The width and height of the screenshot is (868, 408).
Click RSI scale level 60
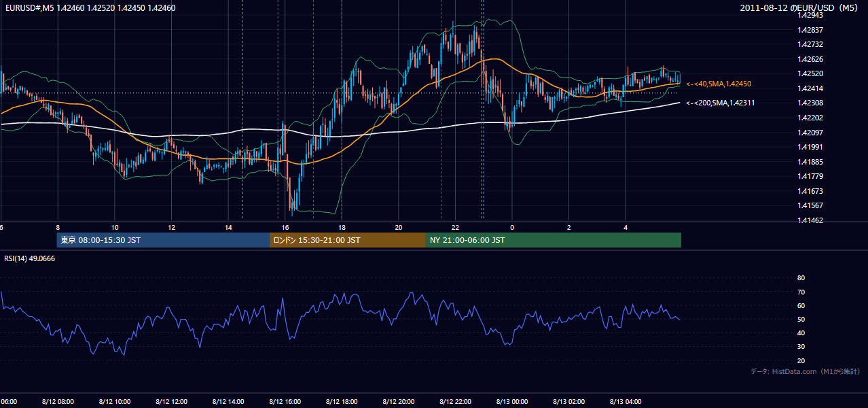(x=801, y=305)
